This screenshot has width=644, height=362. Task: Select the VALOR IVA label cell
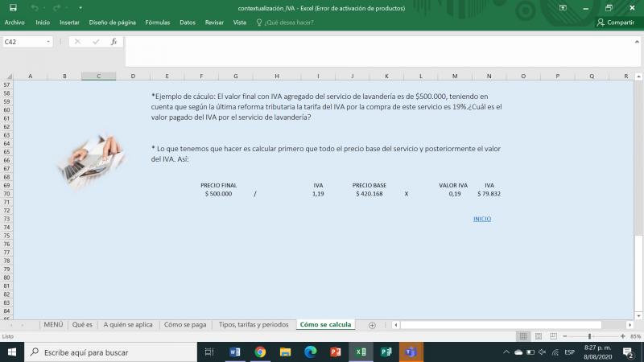pos(453,186)
